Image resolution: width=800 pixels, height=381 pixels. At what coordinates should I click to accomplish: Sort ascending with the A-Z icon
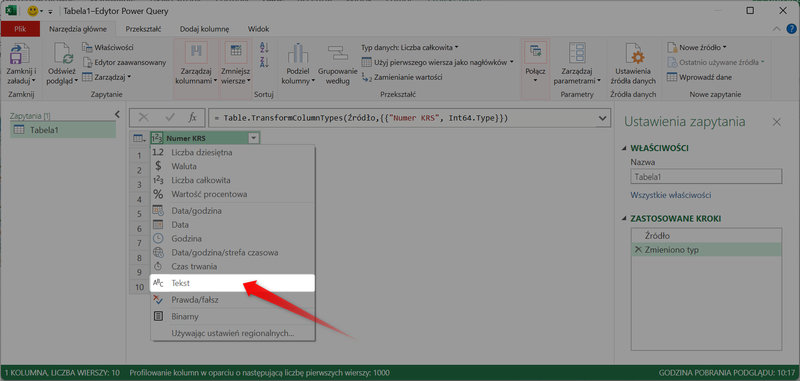pos(264,48)
